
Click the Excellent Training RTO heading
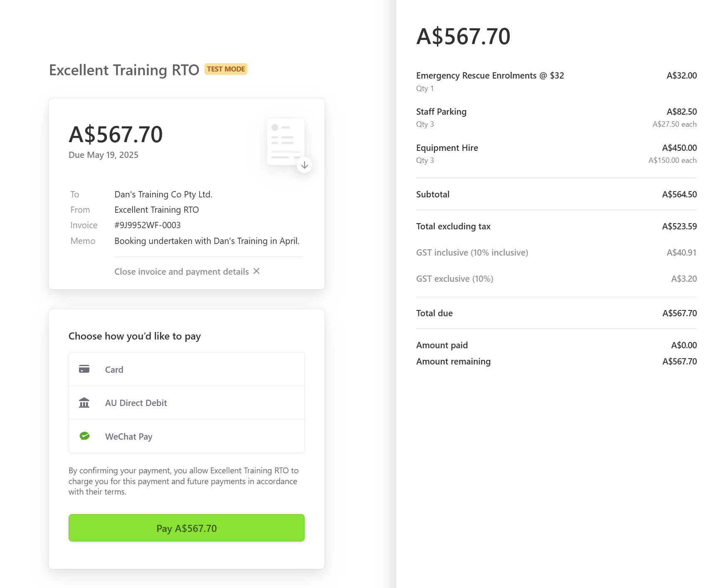tap(124, 70)
